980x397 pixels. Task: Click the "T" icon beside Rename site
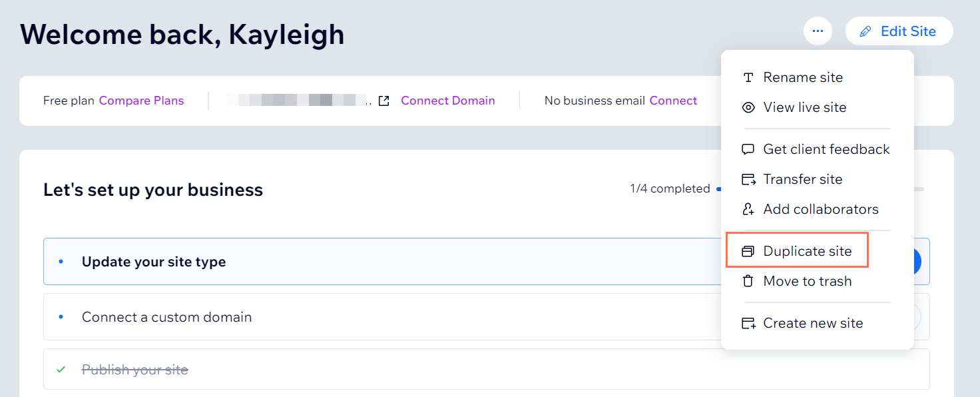[748, 77]
